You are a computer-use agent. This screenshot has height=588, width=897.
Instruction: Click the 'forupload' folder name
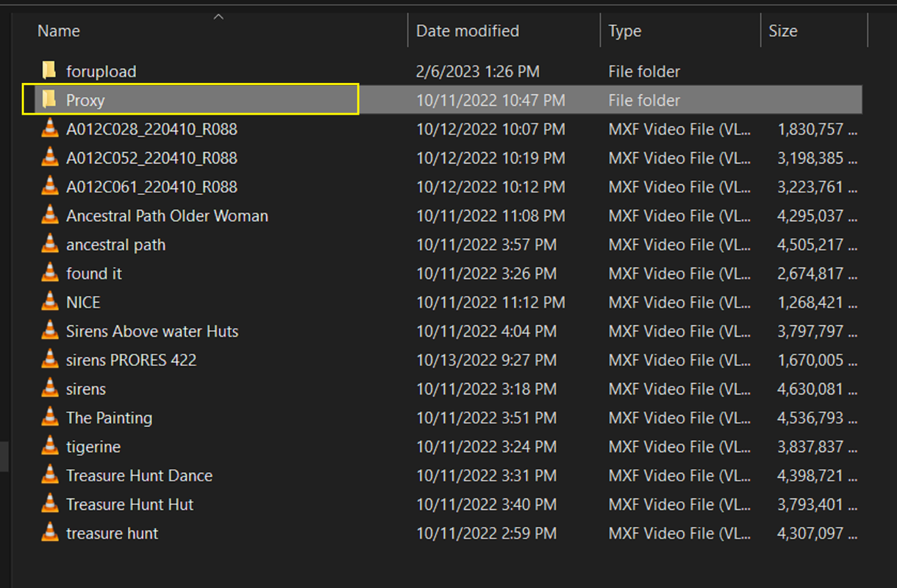(101, 71)
